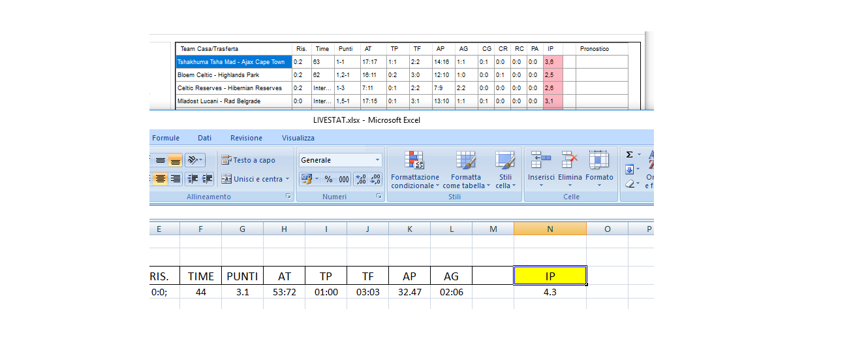
Task: Open the Allineamento dialog launcher
Action: (288, 197)
